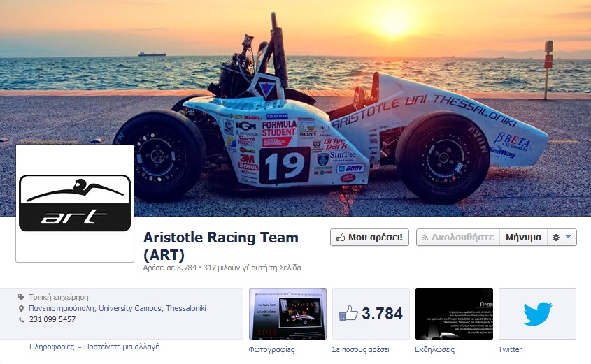The image size is (591, 364).
Task: Click the Προτείνετε μια αλλαγή link
Action: pyautogui.click(x=122, y=347)
